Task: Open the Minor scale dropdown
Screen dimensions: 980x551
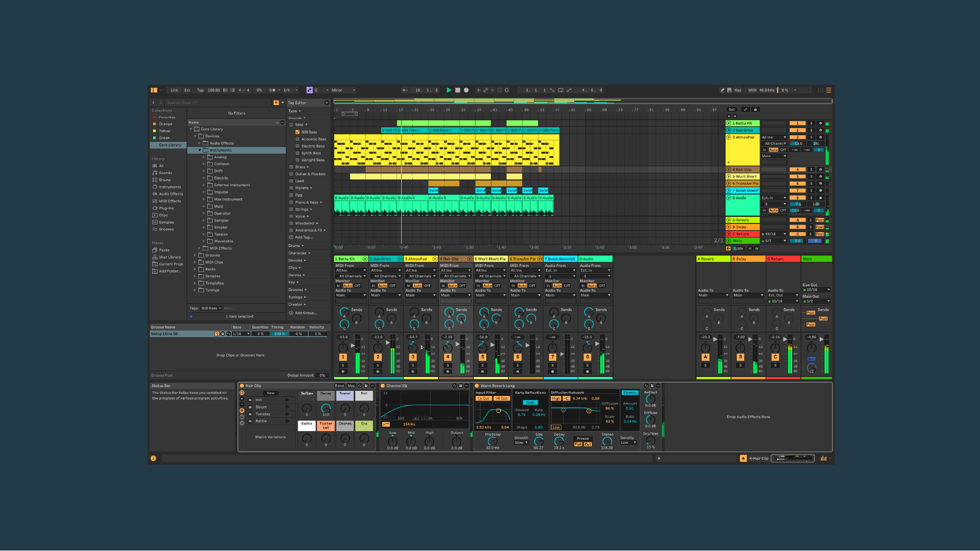Action: [343, 90]
